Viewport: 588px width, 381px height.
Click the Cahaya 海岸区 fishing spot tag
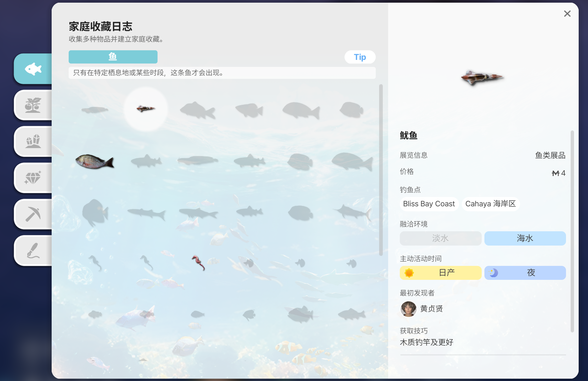click(490, 204)
